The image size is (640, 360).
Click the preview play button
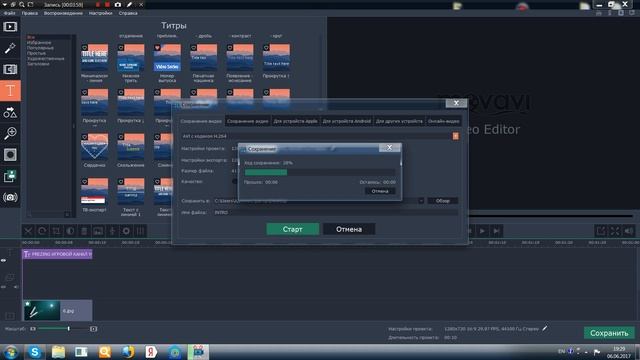pyautogui.click(x=482, y=231)
